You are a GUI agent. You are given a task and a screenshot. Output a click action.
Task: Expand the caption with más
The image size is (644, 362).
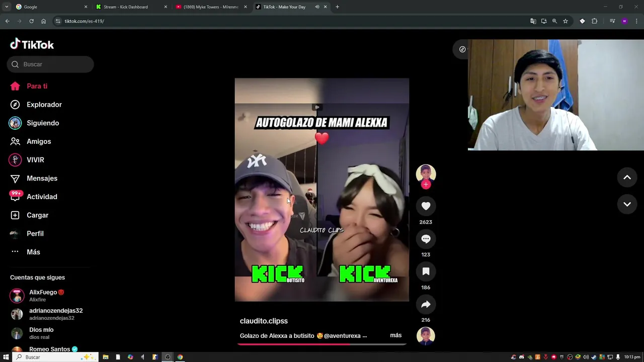[x=395, y=335]
